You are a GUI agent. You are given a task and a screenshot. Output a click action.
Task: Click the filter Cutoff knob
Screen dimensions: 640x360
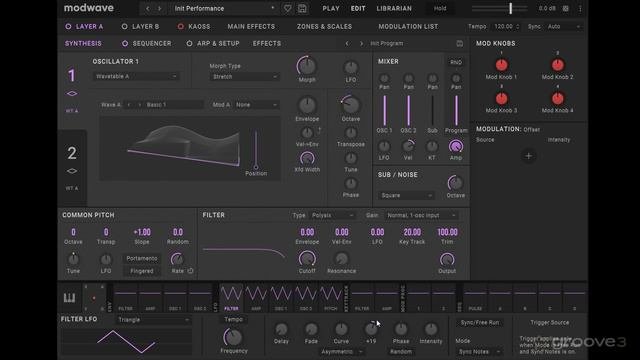click(307, 259)
